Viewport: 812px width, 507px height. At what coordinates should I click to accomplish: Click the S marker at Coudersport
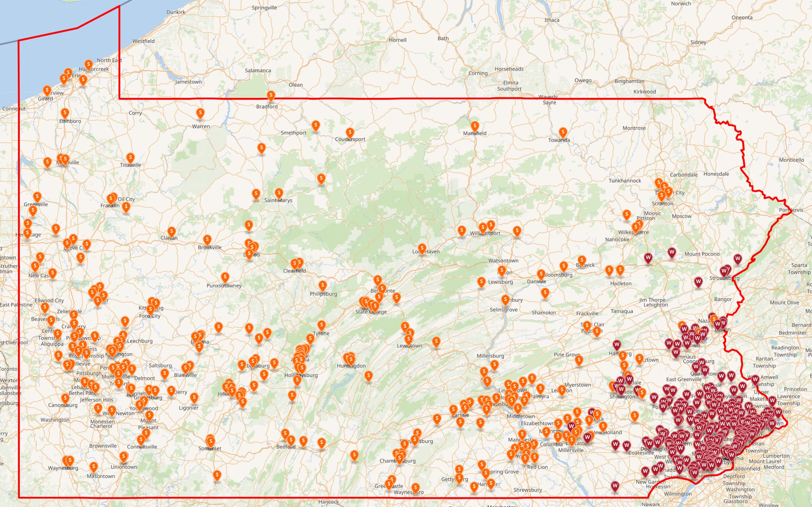(x=350, y=132)
